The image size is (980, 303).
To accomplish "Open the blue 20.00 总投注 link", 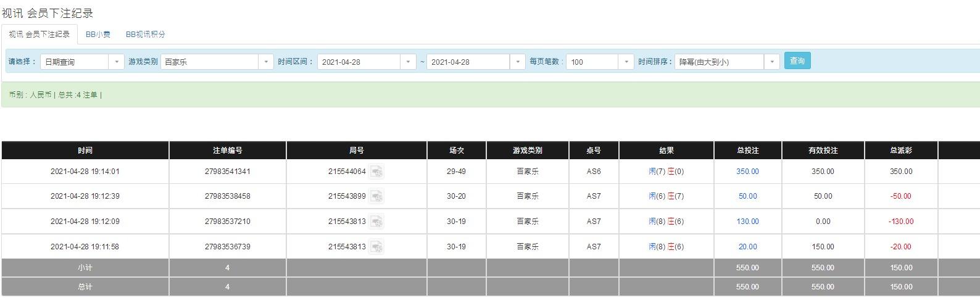I will (x=747, y=247).
